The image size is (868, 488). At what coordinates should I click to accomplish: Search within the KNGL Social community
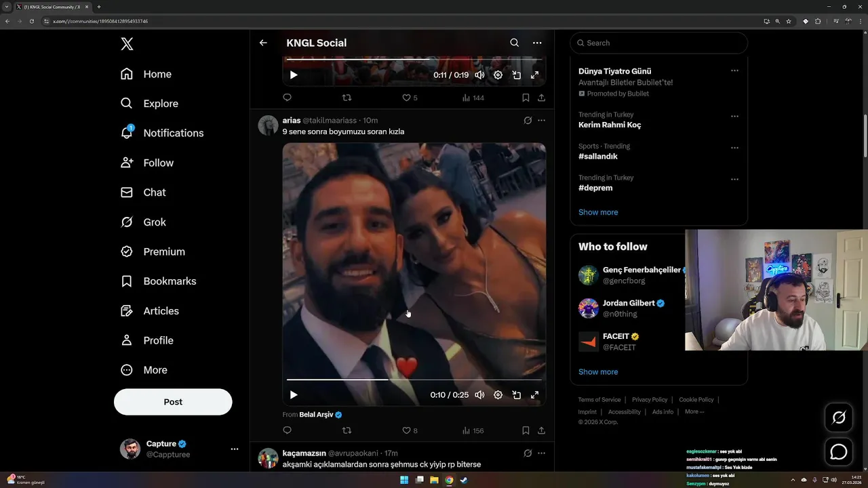[x=515, y=43]
